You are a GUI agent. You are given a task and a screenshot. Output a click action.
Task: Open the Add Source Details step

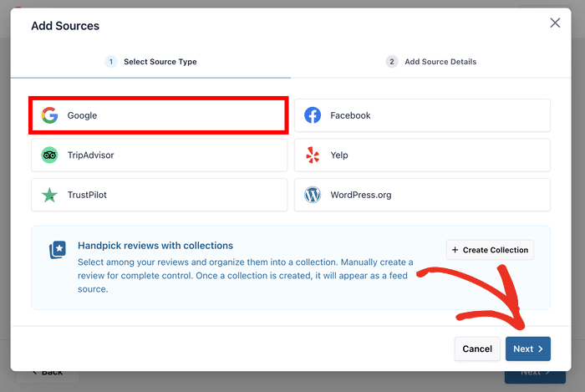(x=439, y=62)
